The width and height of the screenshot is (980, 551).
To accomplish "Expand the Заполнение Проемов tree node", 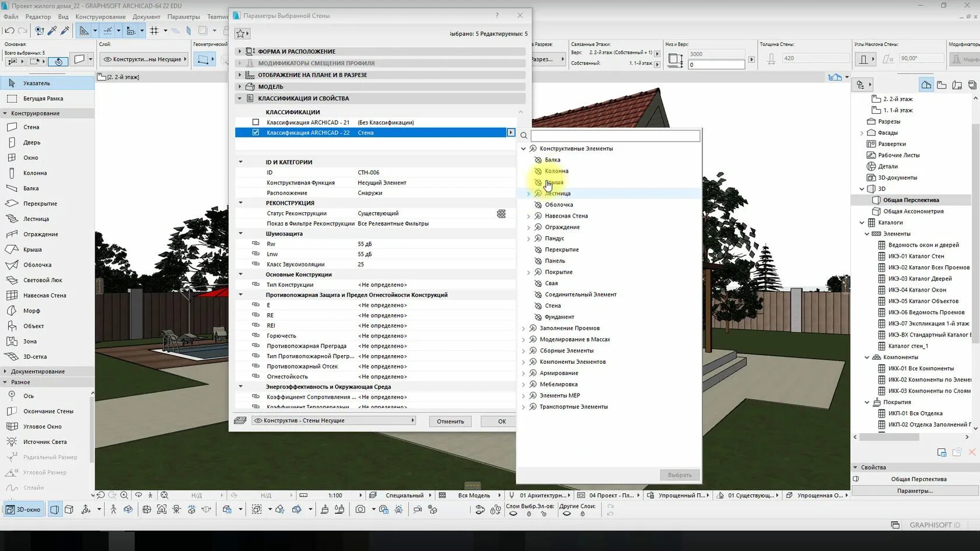I will (523, 328).
